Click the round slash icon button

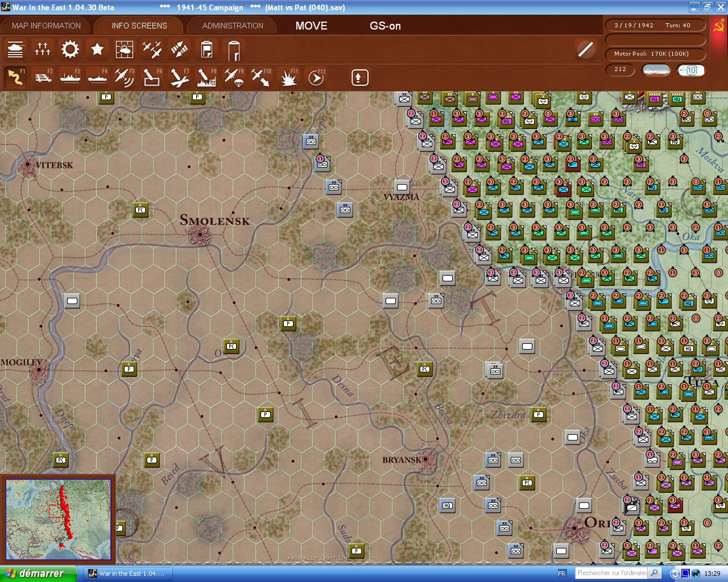tap(585, 49)
